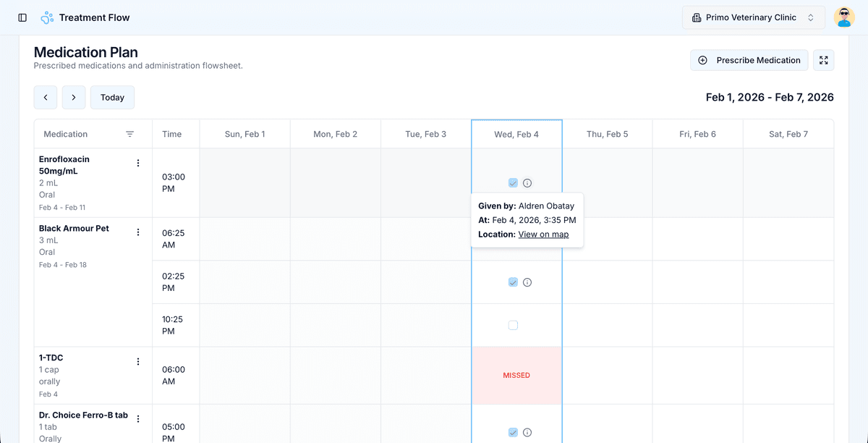This screenshot has width=868, height=443.
Task: Open the Primo Veterinary Clinic selector
Action: pyautogui.click(x=752, y=17)
